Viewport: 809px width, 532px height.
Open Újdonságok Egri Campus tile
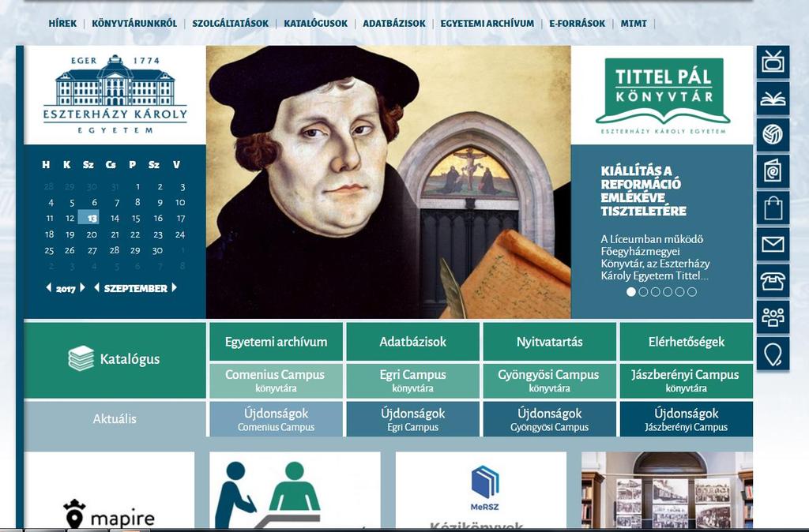[412, 419]
